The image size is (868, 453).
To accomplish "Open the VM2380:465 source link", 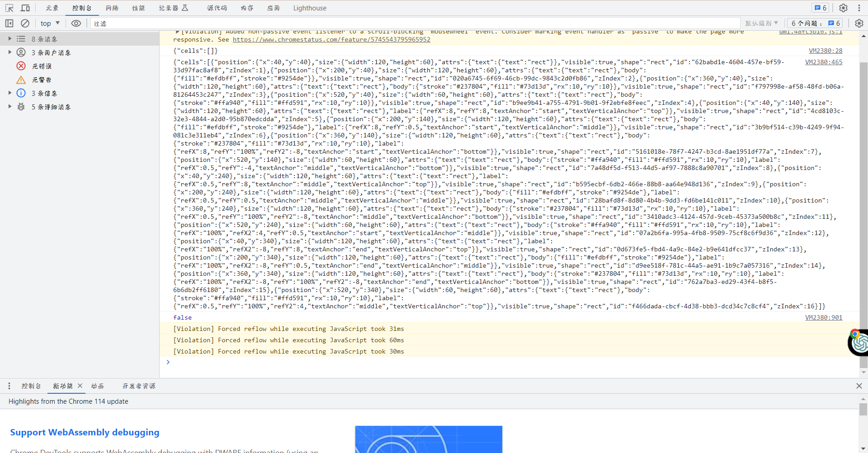I will point(824,62).
